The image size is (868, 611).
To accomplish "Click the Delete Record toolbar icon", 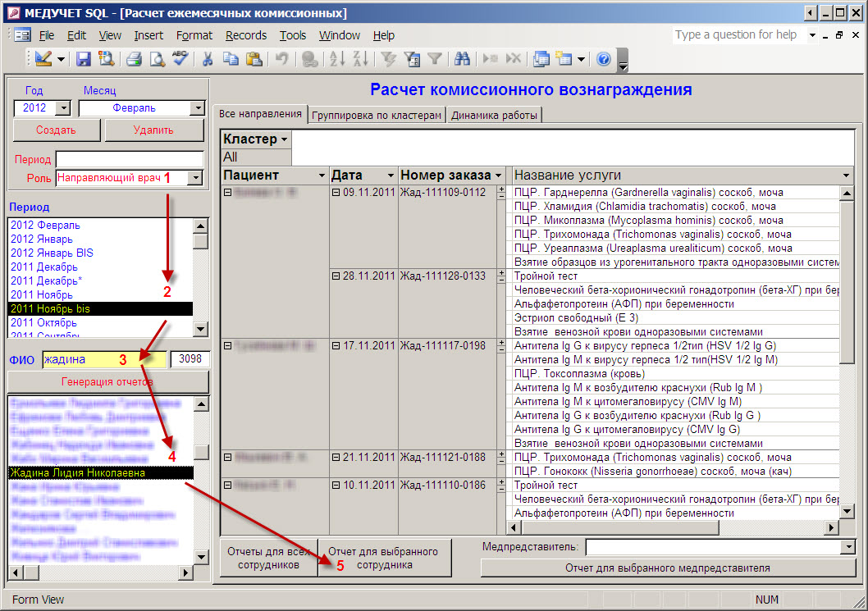I will click(x=513, y=59).
